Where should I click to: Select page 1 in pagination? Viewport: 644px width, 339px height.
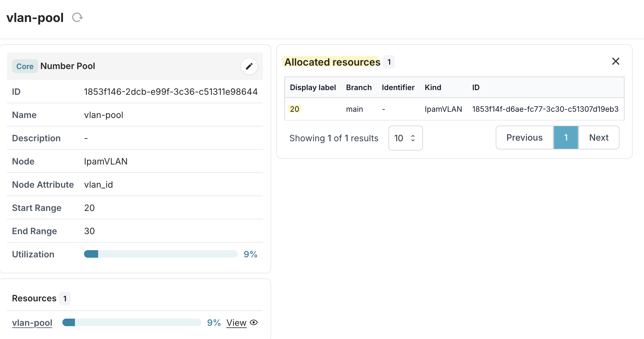pyautogui.click(x=566, y=137)
